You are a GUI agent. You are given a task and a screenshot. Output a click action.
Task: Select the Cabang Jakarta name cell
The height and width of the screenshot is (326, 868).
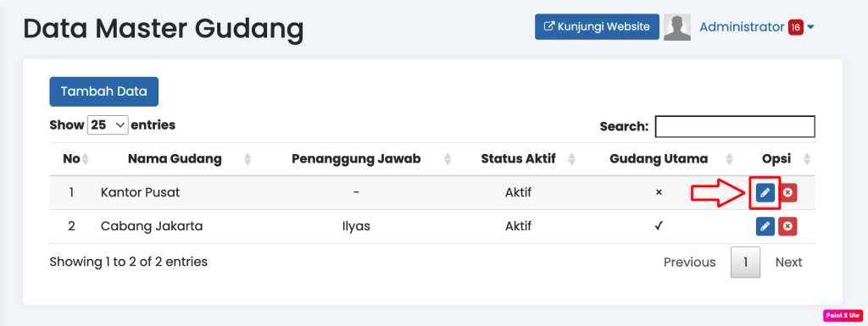[x=152, y=227]
